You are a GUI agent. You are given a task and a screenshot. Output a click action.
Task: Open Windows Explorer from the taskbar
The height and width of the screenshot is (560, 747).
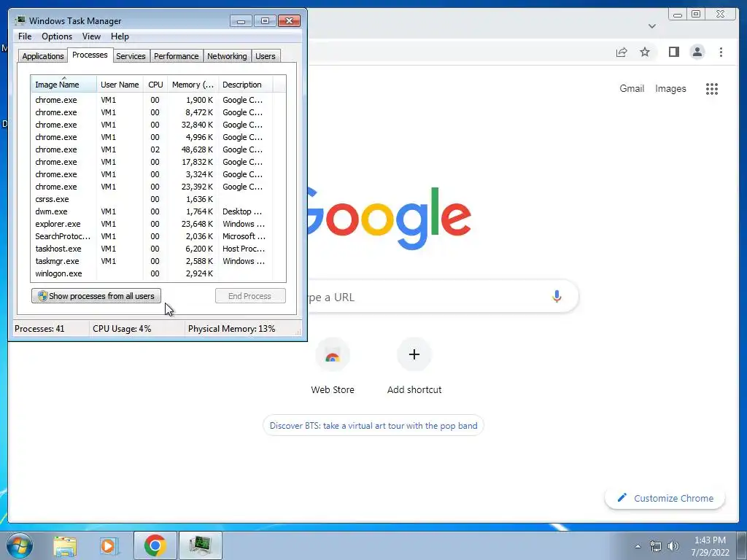pos(65,545)
